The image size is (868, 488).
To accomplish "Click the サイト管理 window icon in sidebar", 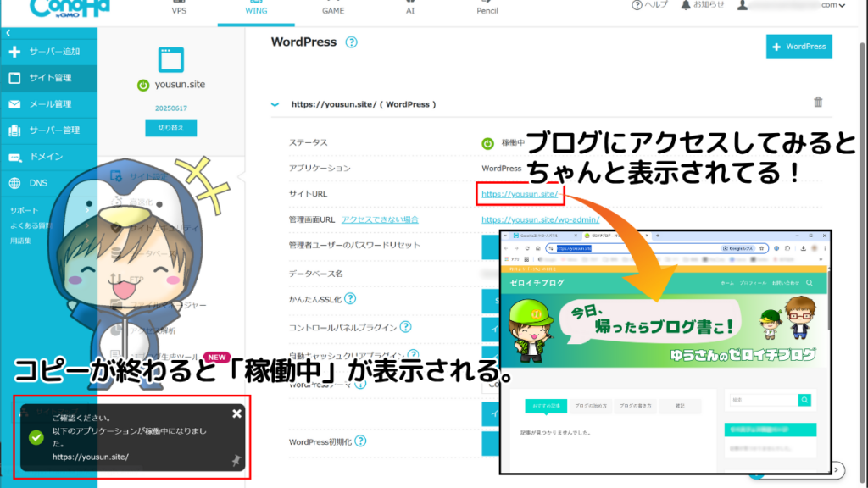I will pyautogui.click(x=14, y=78).
